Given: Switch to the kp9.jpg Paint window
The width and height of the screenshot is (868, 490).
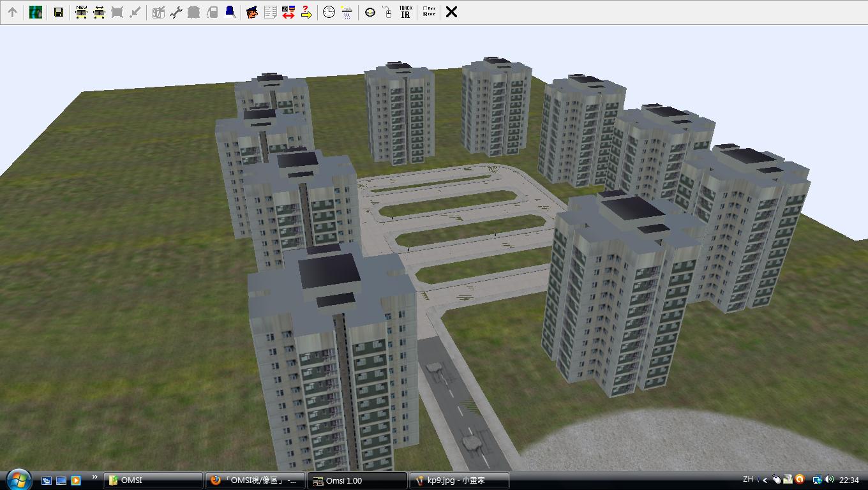Looking at the screenshot, I should point(460,480).
